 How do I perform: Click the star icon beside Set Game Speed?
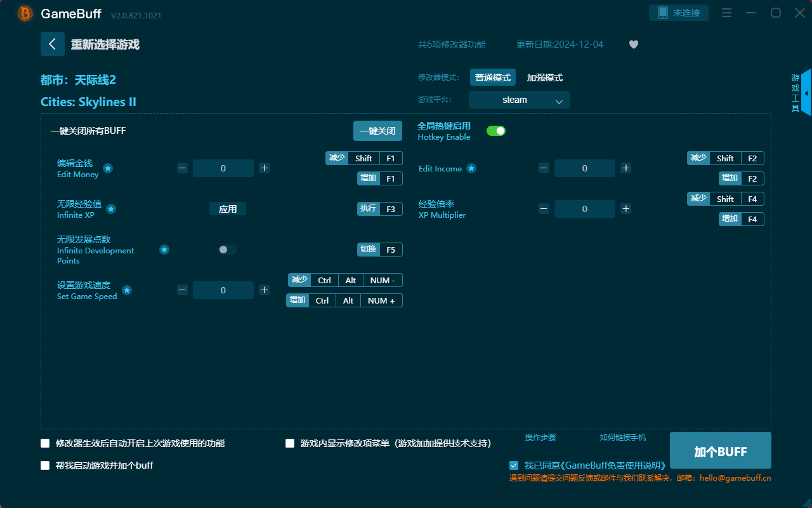point(127,290)
